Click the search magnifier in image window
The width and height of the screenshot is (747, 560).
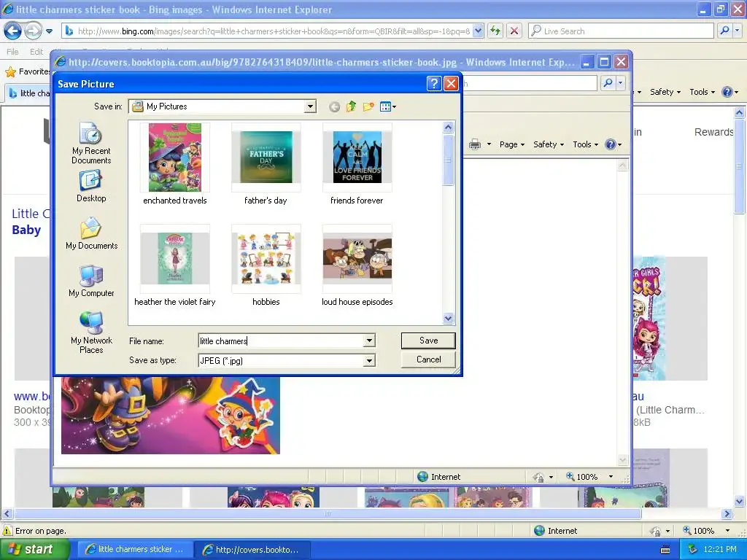tap(608, 83)
